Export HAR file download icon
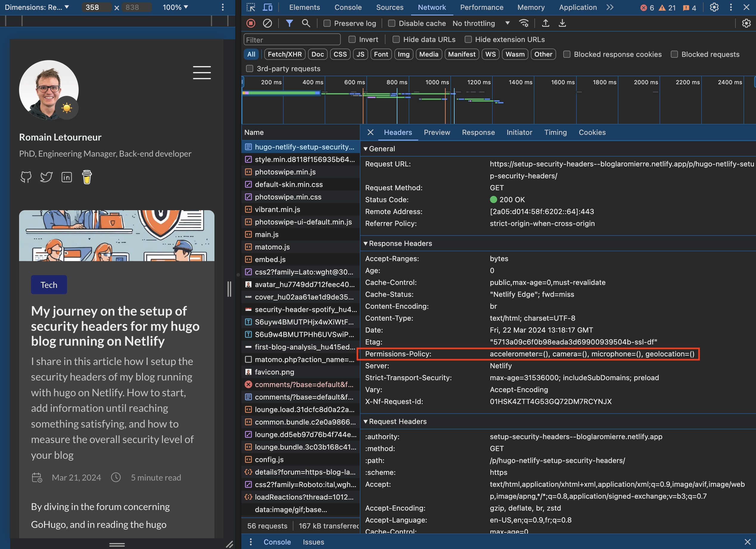This screenshot has height=549, width=756. point(562,23)
